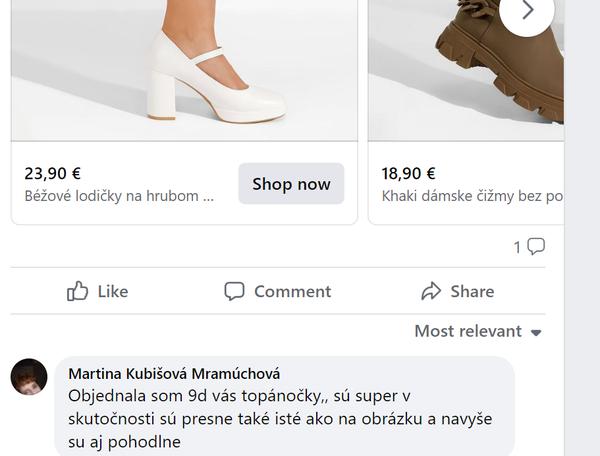Advance the product carousel with the right arrow
This screenshot has height=456, width=600.
(x=527, y=11)
